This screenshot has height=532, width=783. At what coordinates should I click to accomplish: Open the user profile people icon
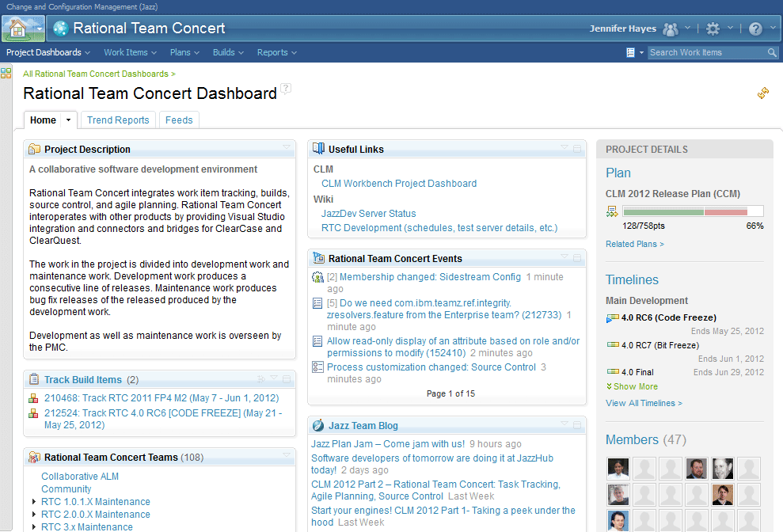pos(670,29)
